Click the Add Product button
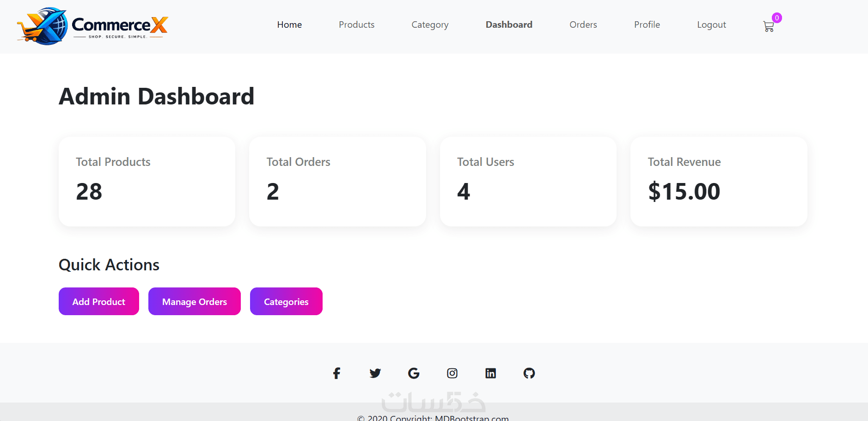 coord(99,301)
